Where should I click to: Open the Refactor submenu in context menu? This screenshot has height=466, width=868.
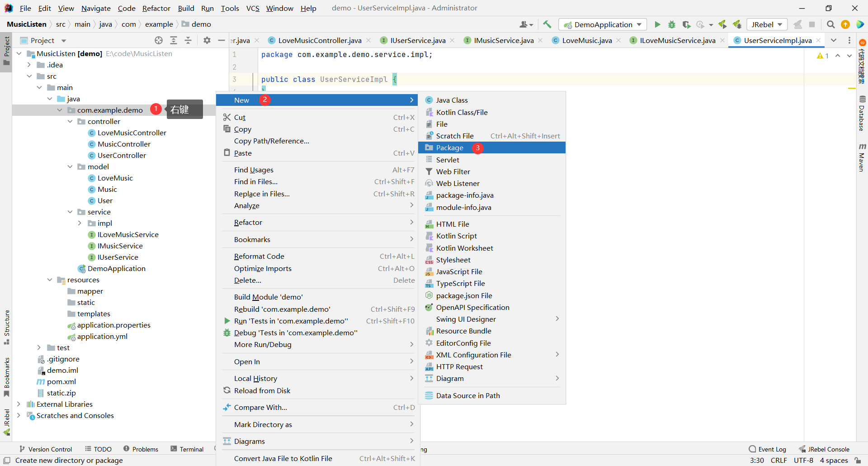pos(318,222)
